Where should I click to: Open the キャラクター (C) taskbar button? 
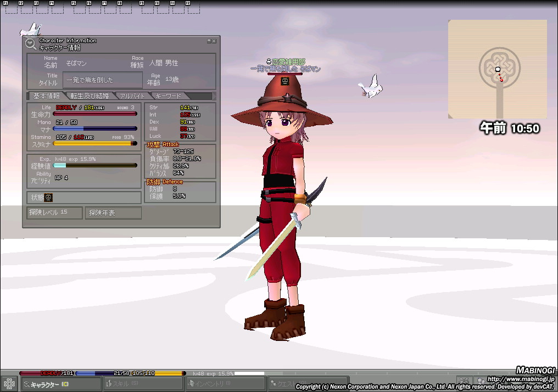click(x=61, y=384)
